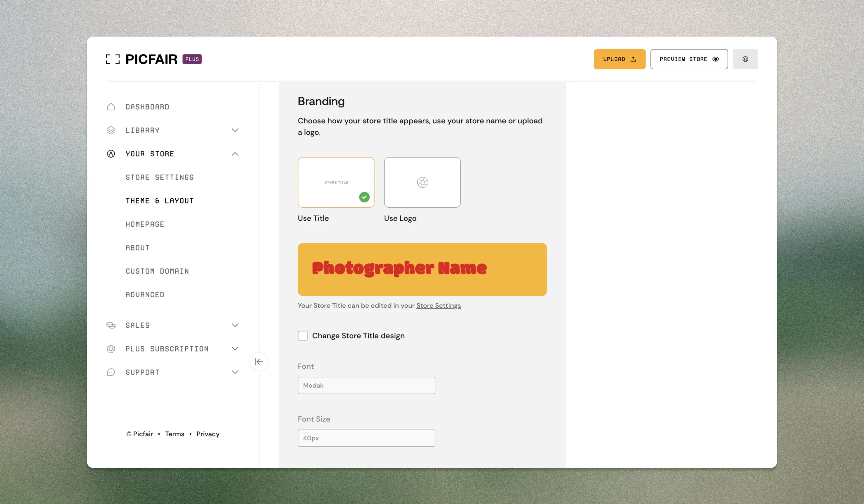Click the 'Font Size' label
Image resolution: width=864 pixels, height=504 pixels.
pos(314,419)
